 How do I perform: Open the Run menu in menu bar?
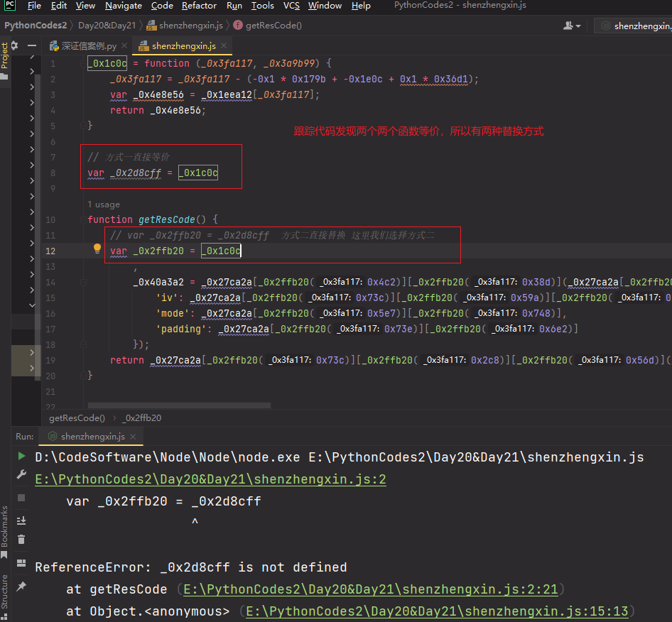pyautogui.click(x=234, y=6)
